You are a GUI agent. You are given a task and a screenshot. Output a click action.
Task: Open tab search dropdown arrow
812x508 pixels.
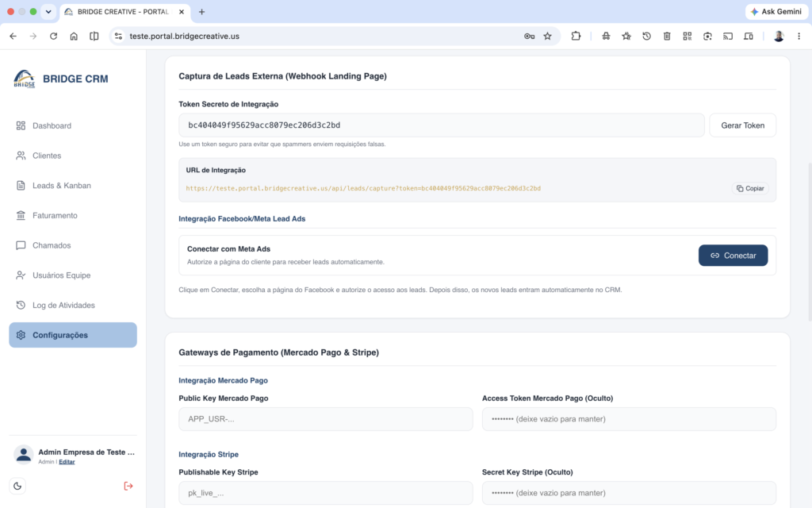tap(48, 11)
